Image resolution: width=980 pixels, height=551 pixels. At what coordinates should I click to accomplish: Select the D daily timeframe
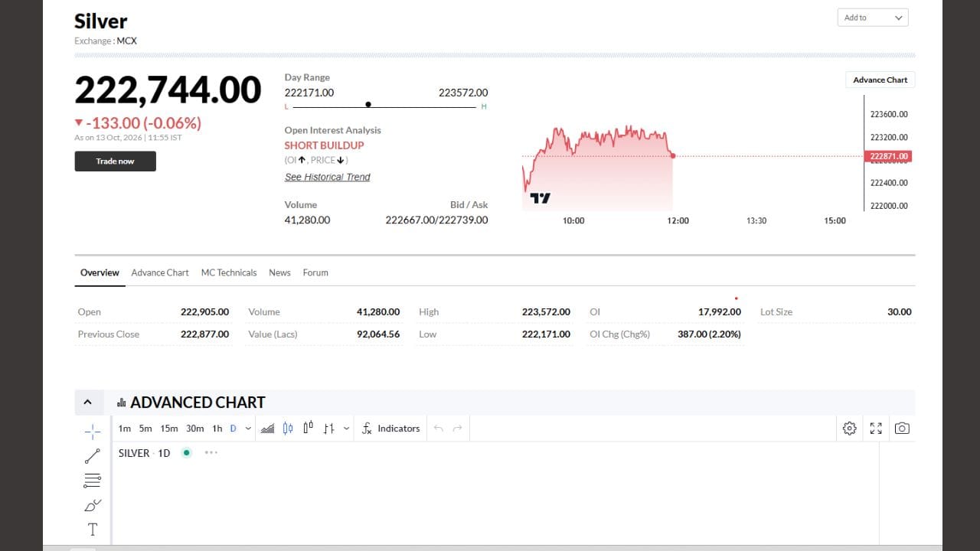coord(234,429)
